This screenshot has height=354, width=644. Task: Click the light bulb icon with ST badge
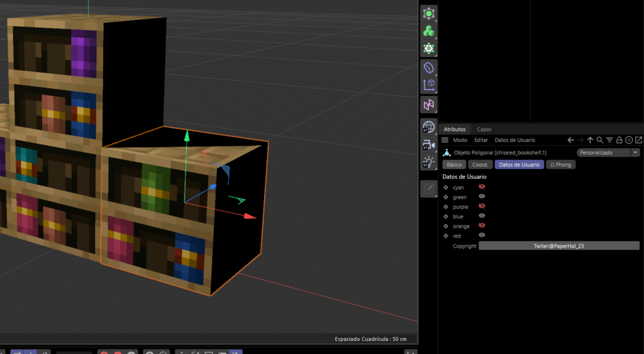pyautogui.click(x=429, y=163)
